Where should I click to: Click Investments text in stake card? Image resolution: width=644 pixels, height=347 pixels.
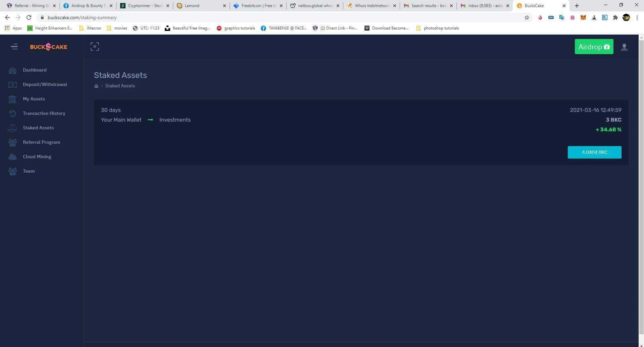tap(175, 120)
